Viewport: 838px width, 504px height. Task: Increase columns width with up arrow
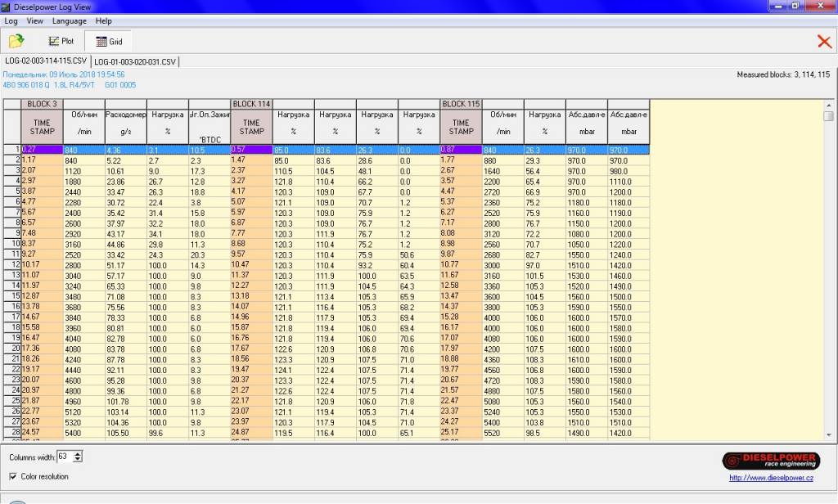pos(78,453)
